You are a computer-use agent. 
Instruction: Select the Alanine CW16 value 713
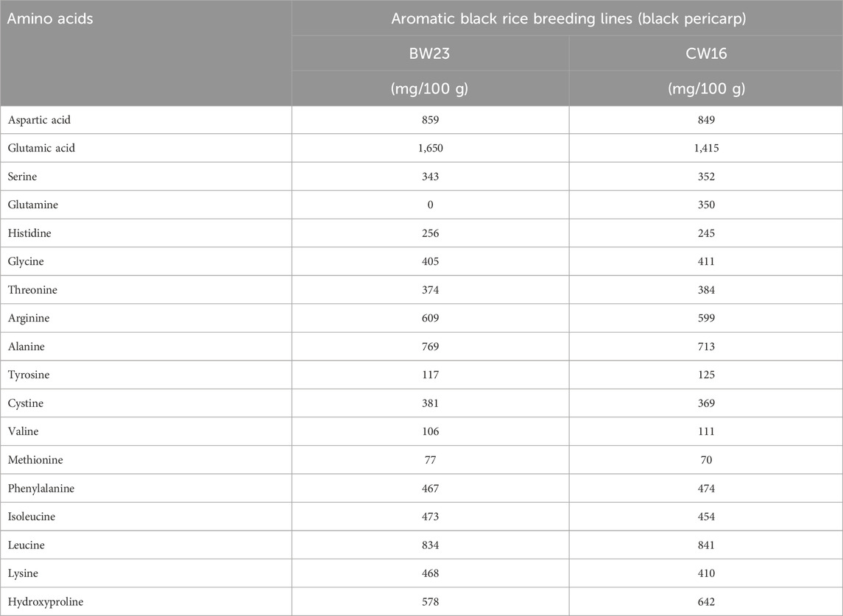coord(706,347)
